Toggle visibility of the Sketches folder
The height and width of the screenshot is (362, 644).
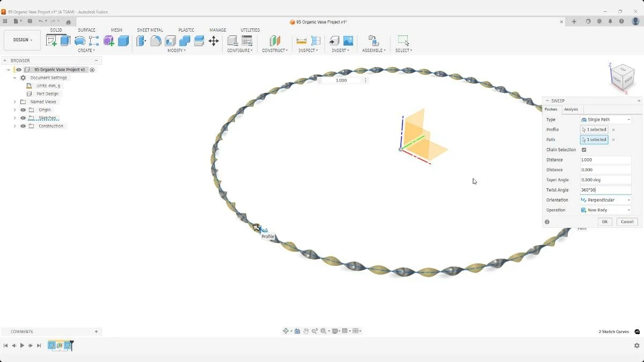(x=23, y=117)
